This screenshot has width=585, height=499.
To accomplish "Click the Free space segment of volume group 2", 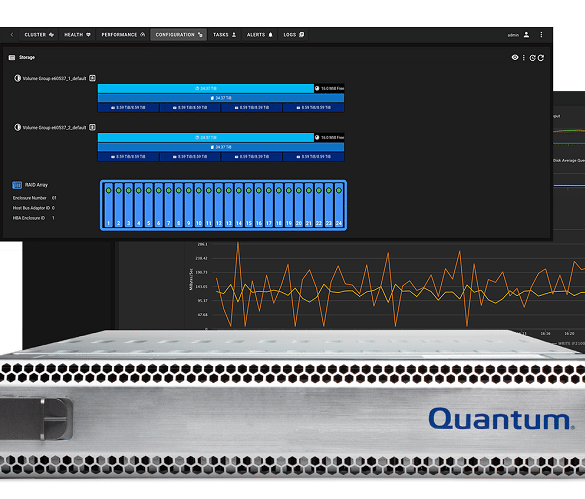I will click(x=329, y=138).
